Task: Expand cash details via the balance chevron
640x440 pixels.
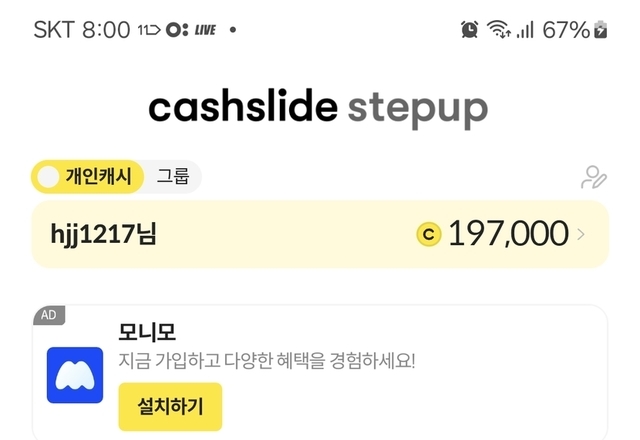Action: point(582,235)
